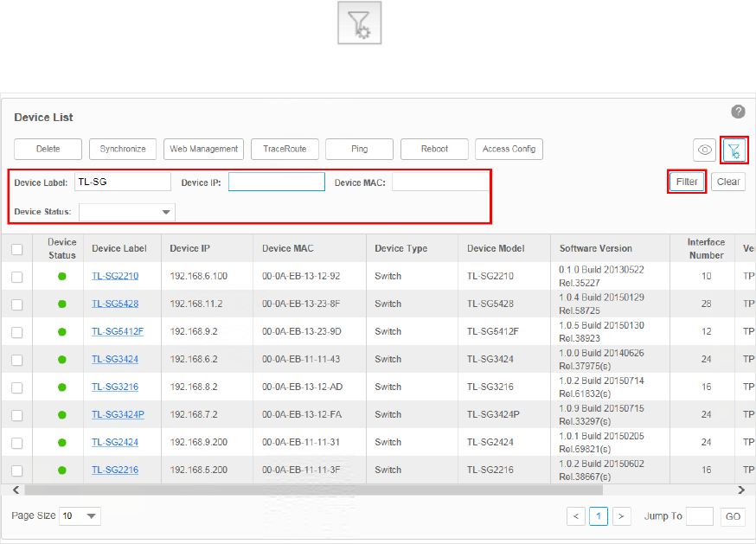Image resolution: width=756 pixels, height=544 pixels.
Task: Click the Jump To input field
Action: click(x=700, y=516)
